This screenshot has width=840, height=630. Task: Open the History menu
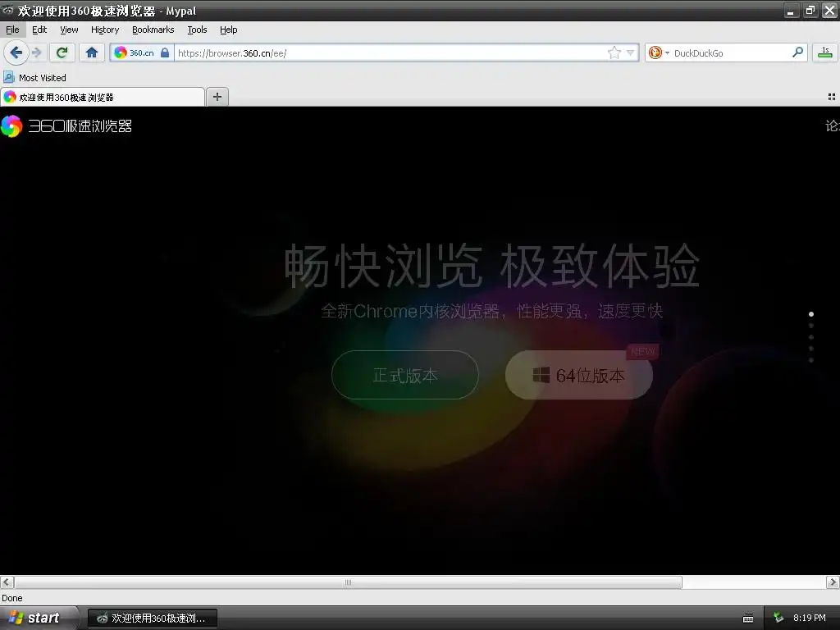(x=104, y=30)
